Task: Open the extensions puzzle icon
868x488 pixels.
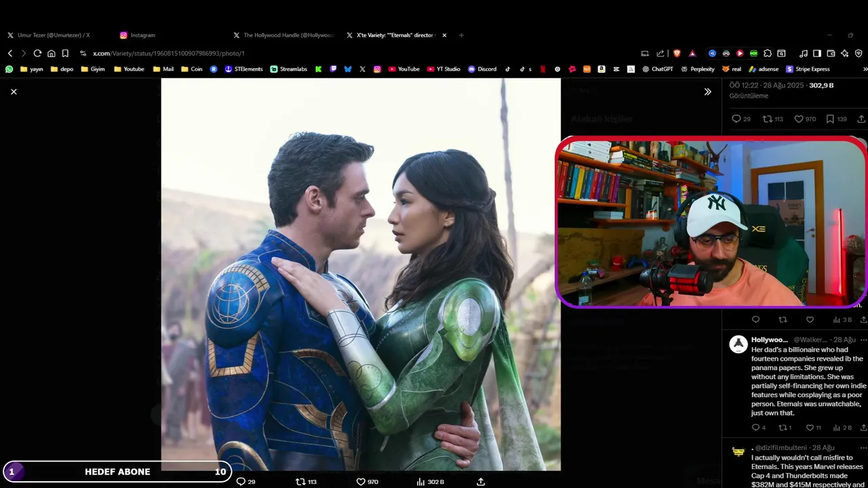Action: [x=768, y=53]
